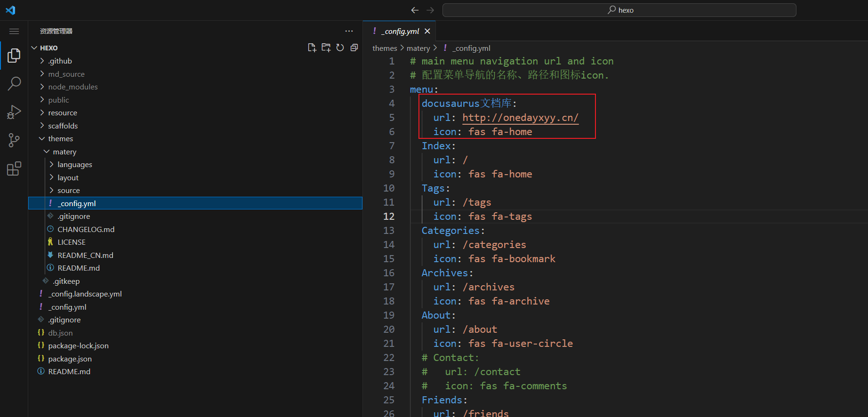
Task: Click 'About:' key on line 19
Action: (438, 315)
